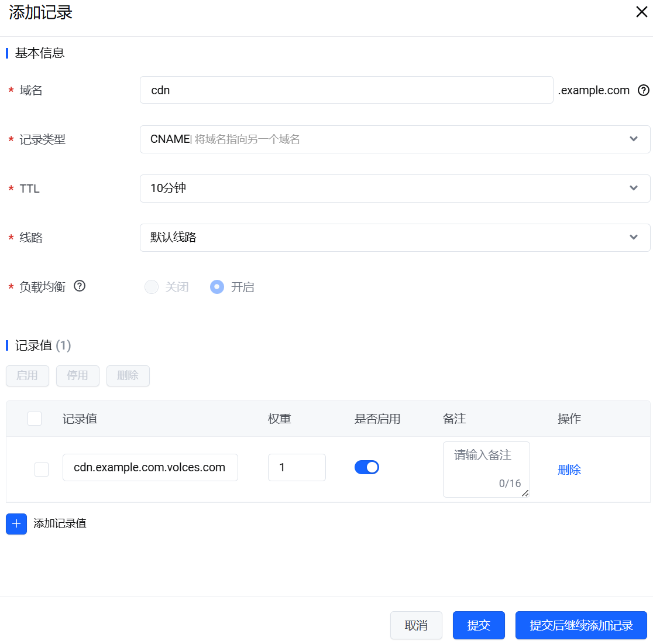
Task: Click the 添加记录值 label
Action: [x=60, y=523]
